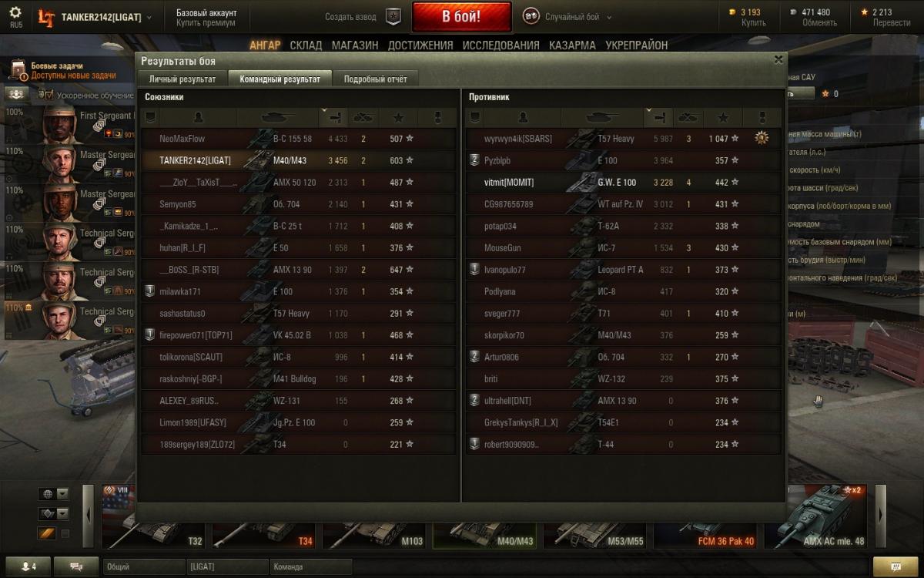The width and height of the screenshot is (924, 578).
Task: Sort enemy team by kills column icon
Action: [x=688, y=117]
